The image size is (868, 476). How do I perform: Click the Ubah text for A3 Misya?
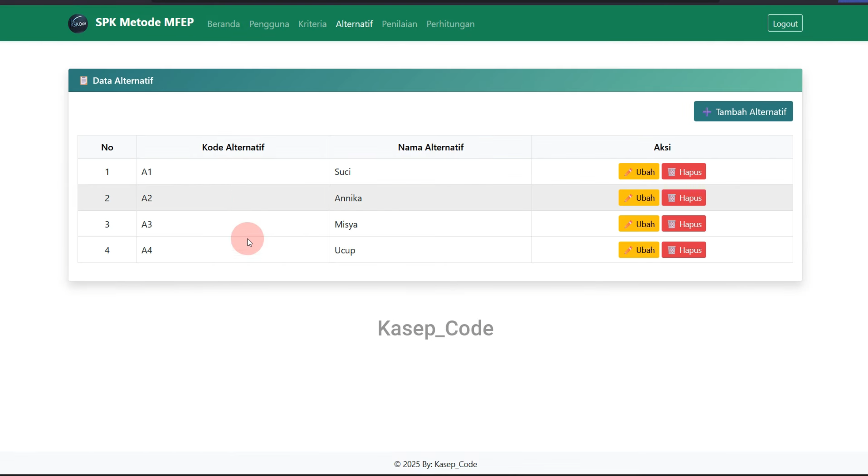645,224
